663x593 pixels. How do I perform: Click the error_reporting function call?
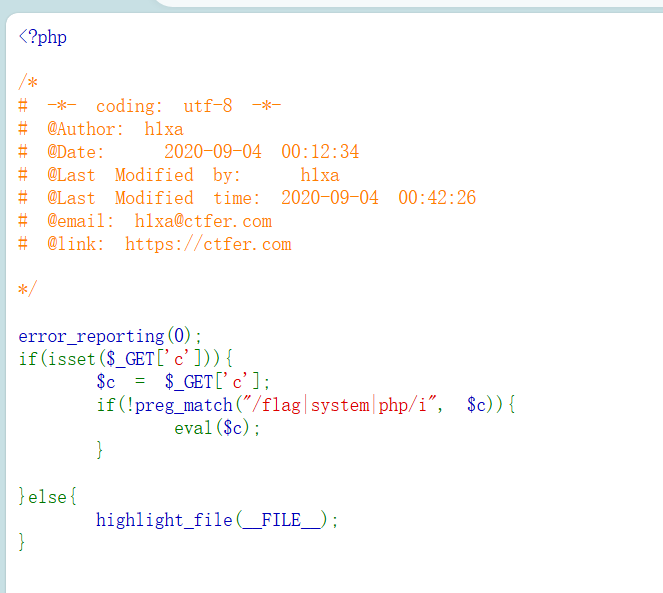[x=90, y=336]
